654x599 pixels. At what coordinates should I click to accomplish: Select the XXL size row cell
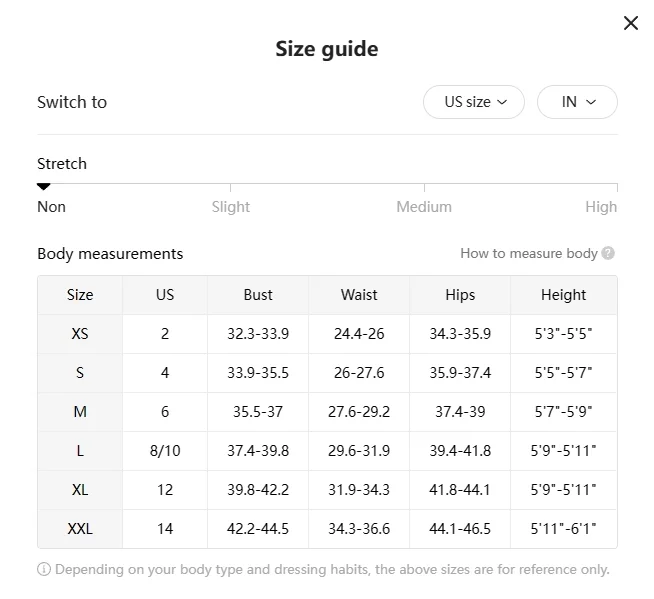click(80, 529)
